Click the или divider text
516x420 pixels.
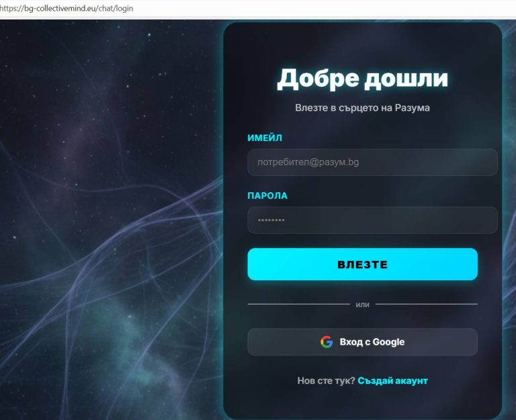pyautogui.click(x=362, y=305)
